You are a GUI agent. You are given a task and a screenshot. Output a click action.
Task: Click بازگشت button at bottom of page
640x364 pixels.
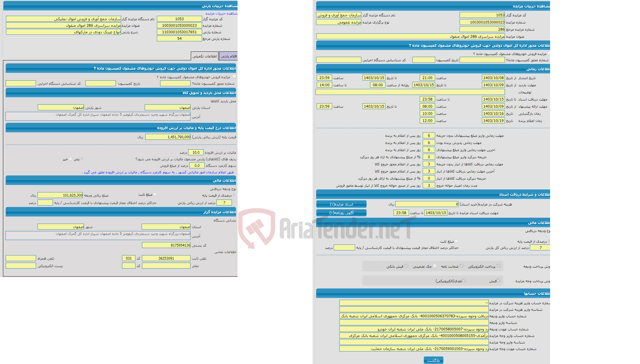(434, 359)
